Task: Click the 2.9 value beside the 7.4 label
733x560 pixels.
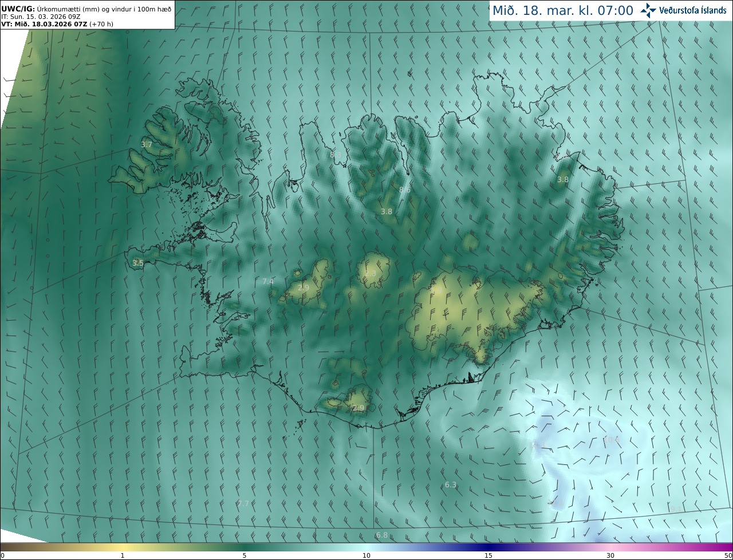Action: (x=304, y=287)
